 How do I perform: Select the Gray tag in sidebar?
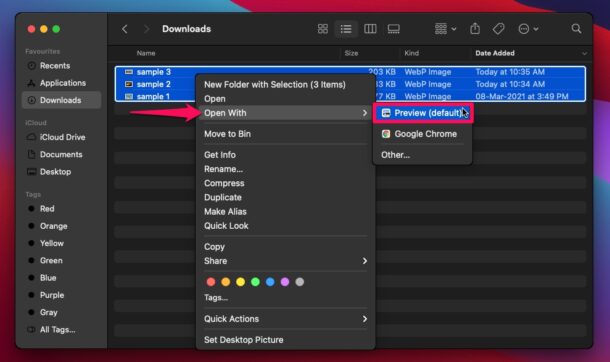tap(62, 312)
